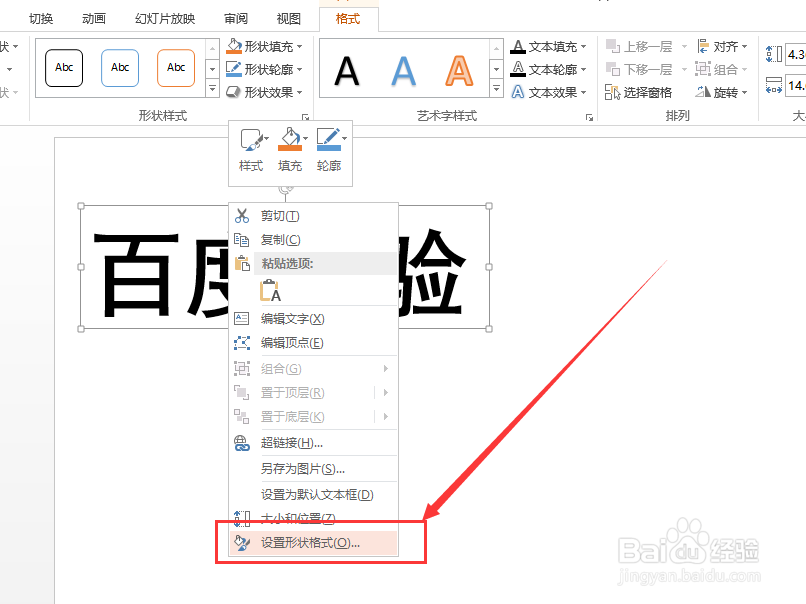806x604 pixels.
Task: Apply the orange outlined A WordArt style
Action: tap(459, 71)
